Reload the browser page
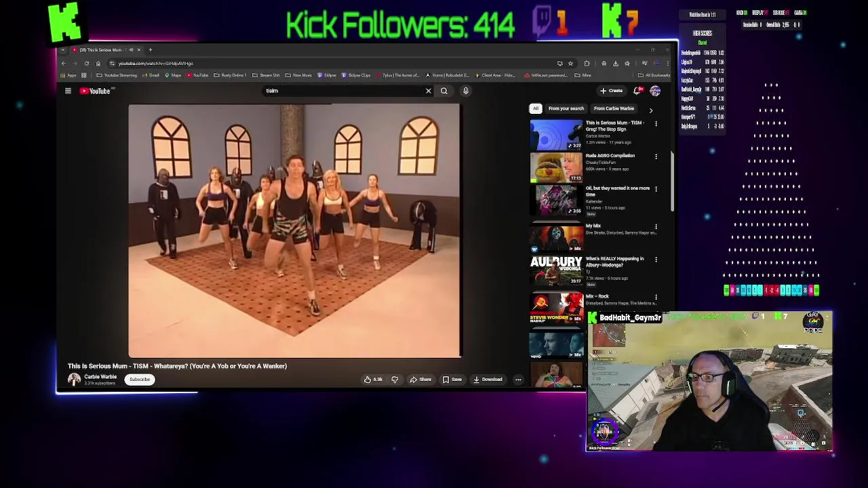Screen dimensions: 868x488 pos(86,64)
